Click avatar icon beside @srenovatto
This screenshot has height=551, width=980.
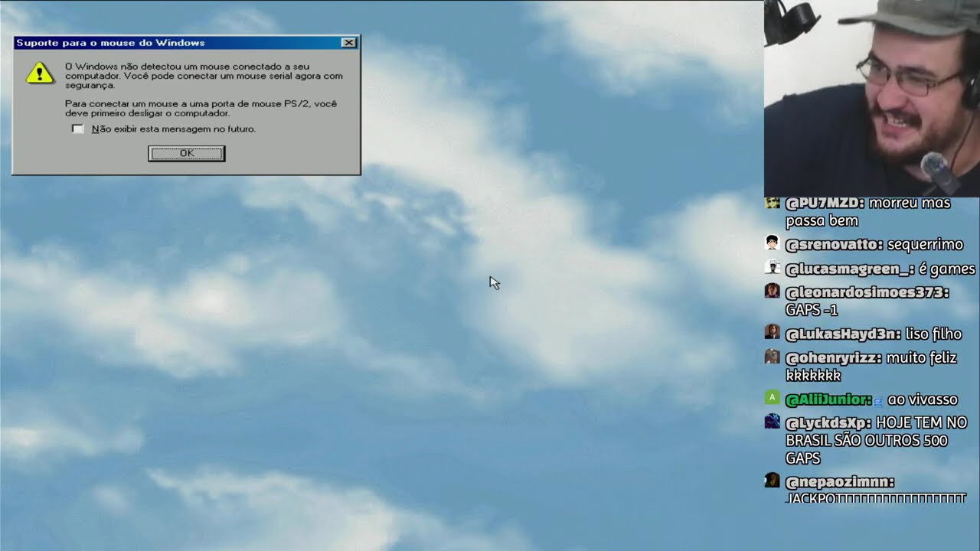[772, 243]
